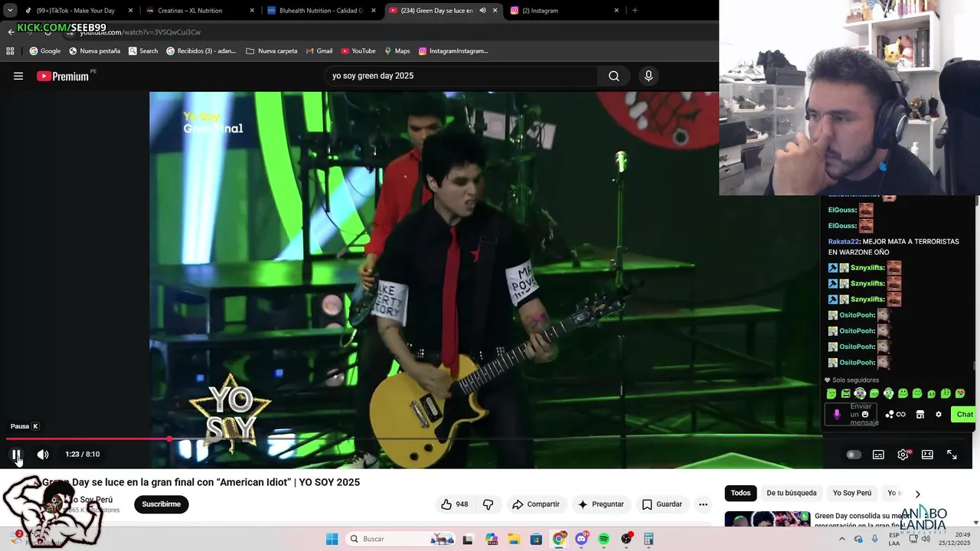Open the recommended Green Day video thumbnail
Screen dimensions: 980x551
[x=767, y=519]
